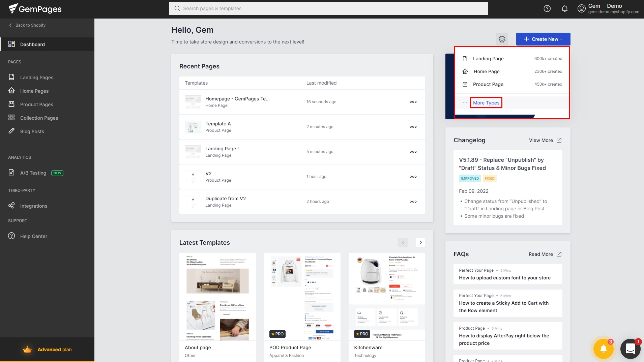Open options menu for Duplicate from V2 row

point(413,202)
